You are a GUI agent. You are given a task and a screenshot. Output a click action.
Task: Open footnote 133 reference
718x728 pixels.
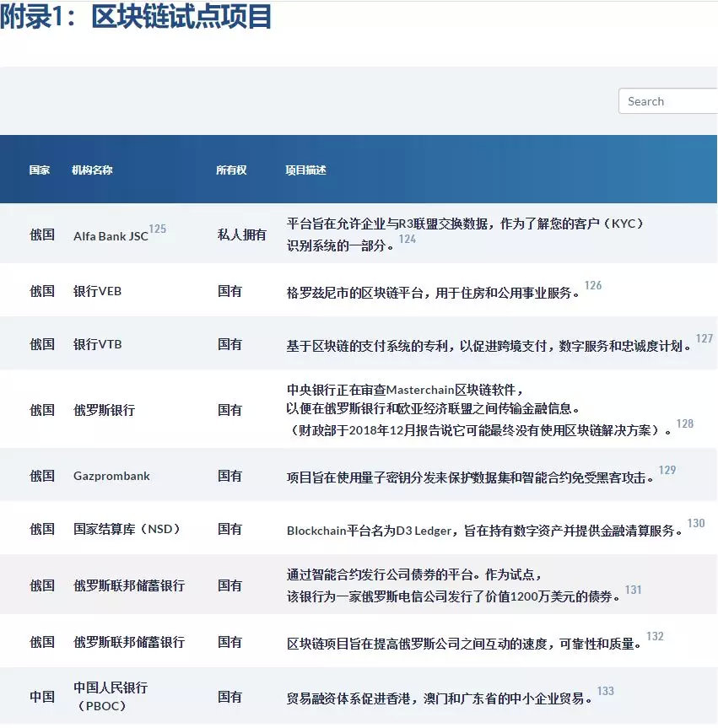(606, 692)
